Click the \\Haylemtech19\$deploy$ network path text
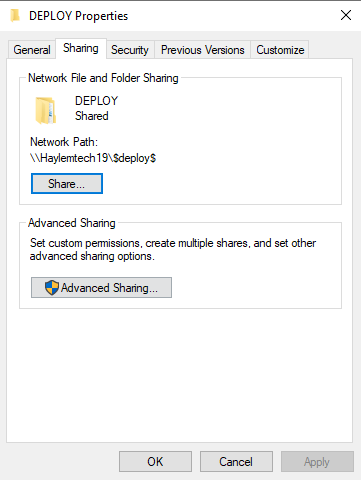Viewport: 361px width, 480px height. coord(93,158)
